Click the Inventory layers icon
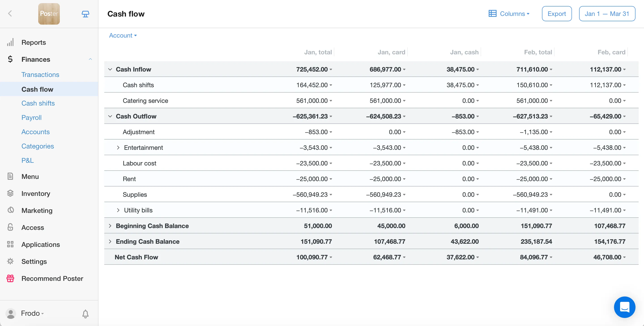Viewport: 644px width, 326px height. tap(10, 193)
